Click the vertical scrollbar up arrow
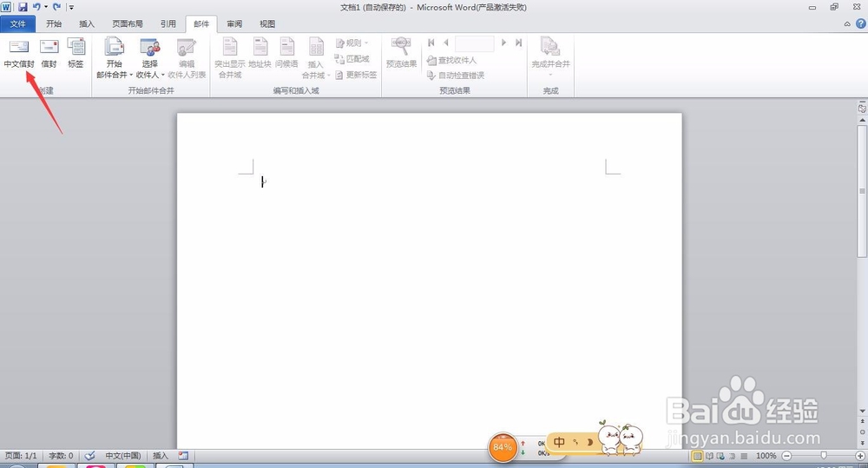868x468 pixels. tap(862, 120)
